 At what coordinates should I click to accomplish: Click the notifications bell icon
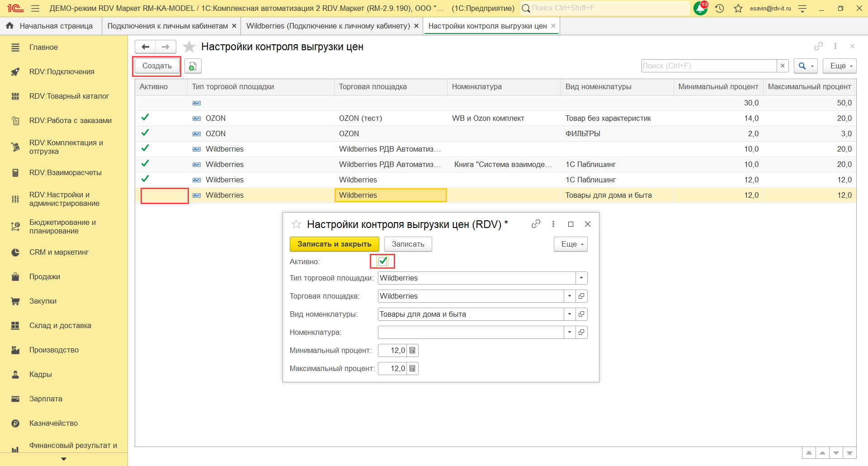tap(700, 8)
